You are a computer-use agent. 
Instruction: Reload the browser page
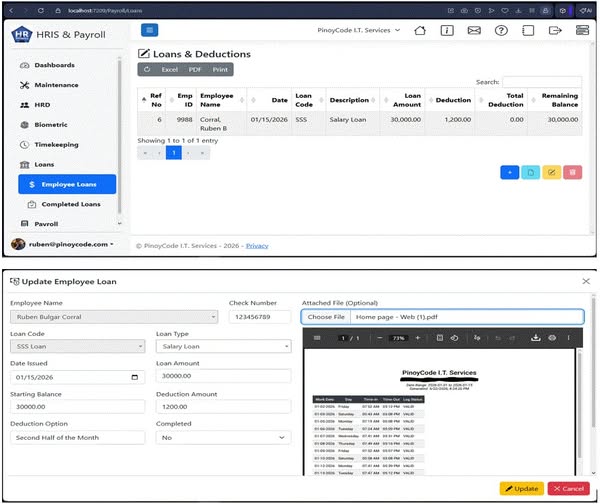tap(41, 11)
